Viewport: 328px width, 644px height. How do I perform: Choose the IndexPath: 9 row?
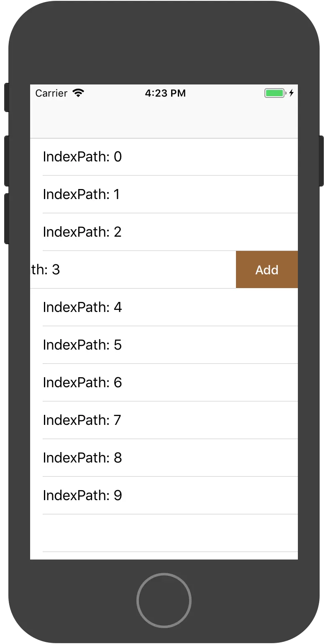click(164, 496)
